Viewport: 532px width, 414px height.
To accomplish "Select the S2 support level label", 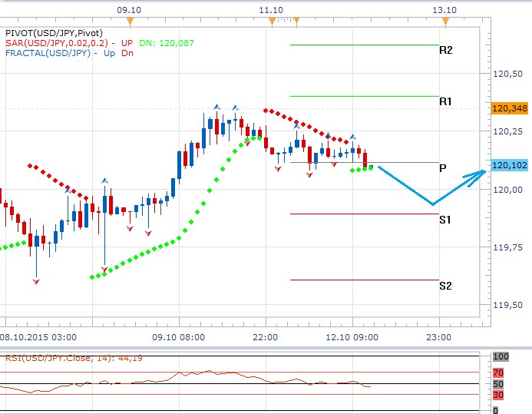I will click(x=445, y=286).
